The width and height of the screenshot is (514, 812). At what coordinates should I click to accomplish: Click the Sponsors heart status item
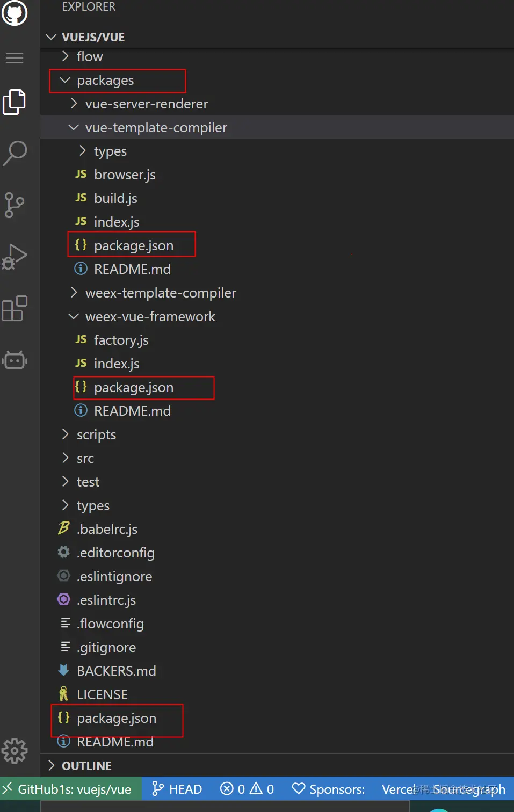[328, 789]
